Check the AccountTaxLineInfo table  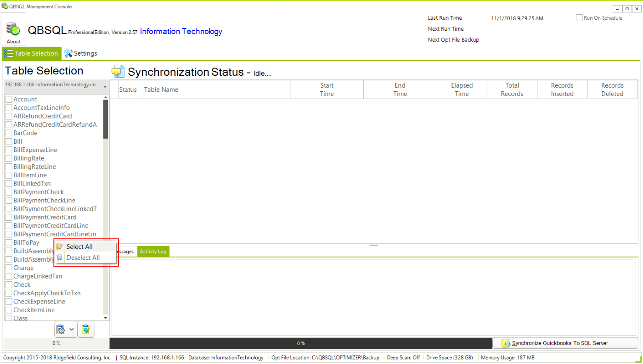coord(9,108)
